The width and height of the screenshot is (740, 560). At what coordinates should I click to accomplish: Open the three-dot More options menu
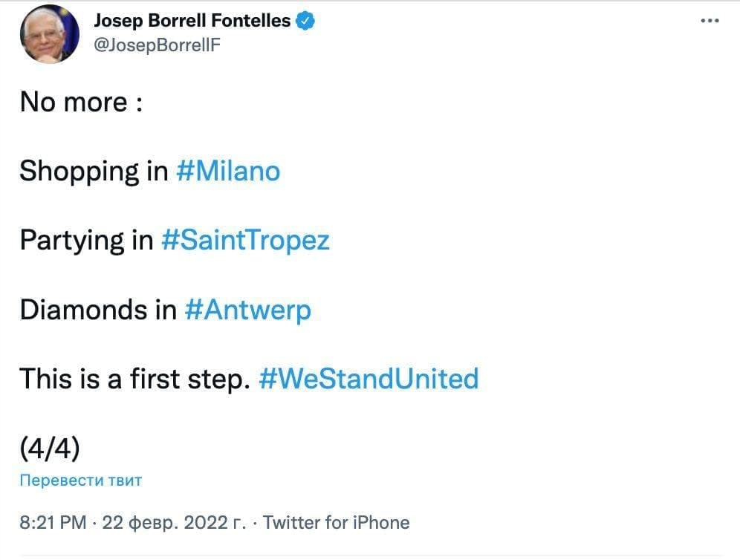point(710,22)
